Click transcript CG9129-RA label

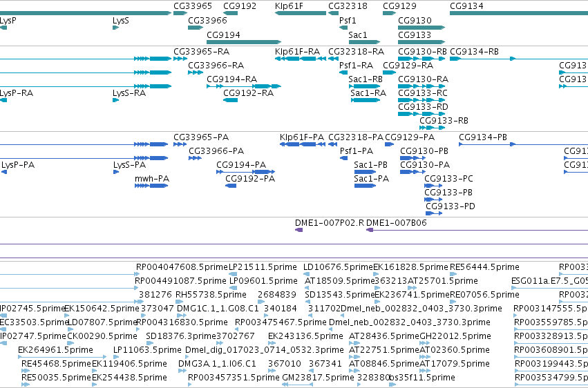coord(408,65)
